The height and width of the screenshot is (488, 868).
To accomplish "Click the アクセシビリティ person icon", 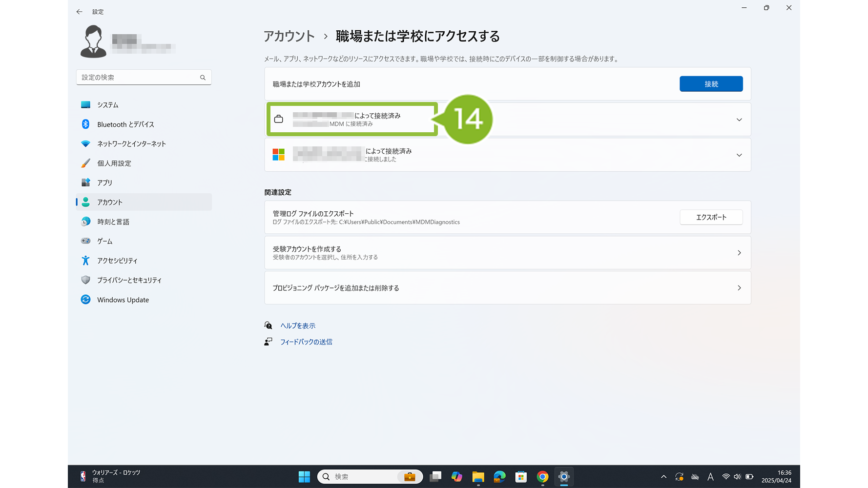I will coord(85,261).
